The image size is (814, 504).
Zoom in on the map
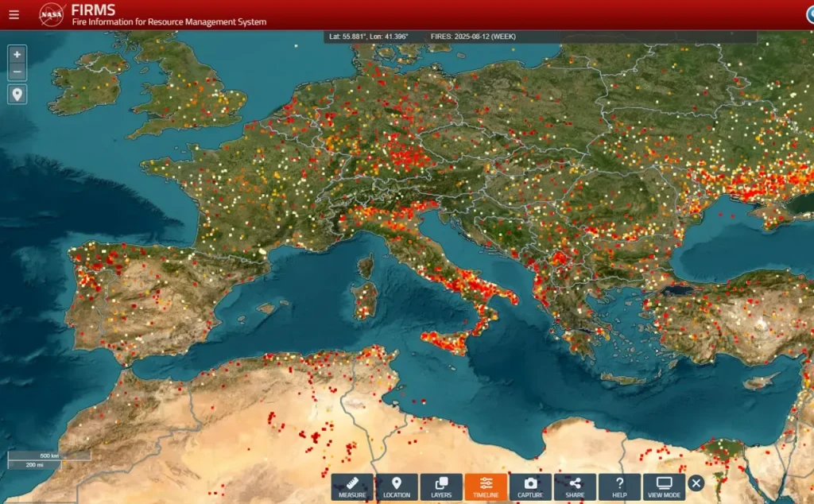point(17,55)
